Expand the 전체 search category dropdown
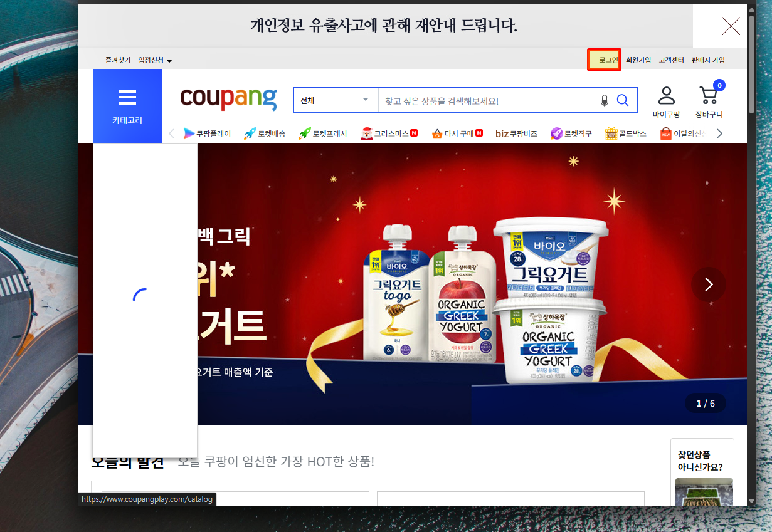 336,100
